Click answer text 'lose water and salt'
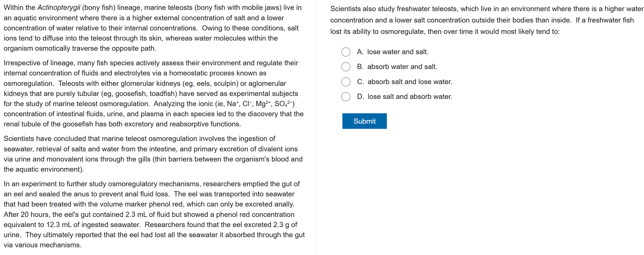The image size is (644, 255). 398,52
